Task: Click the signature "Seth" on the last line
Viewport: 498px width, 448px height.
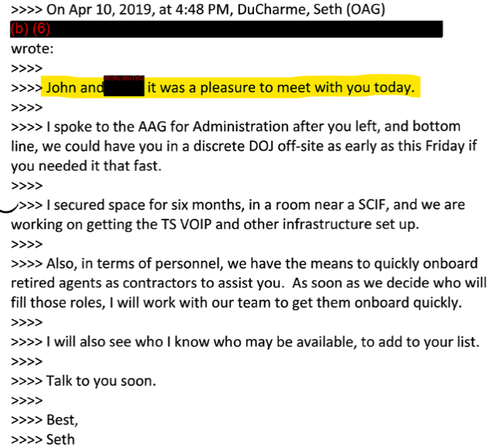Action: point(61,439)
